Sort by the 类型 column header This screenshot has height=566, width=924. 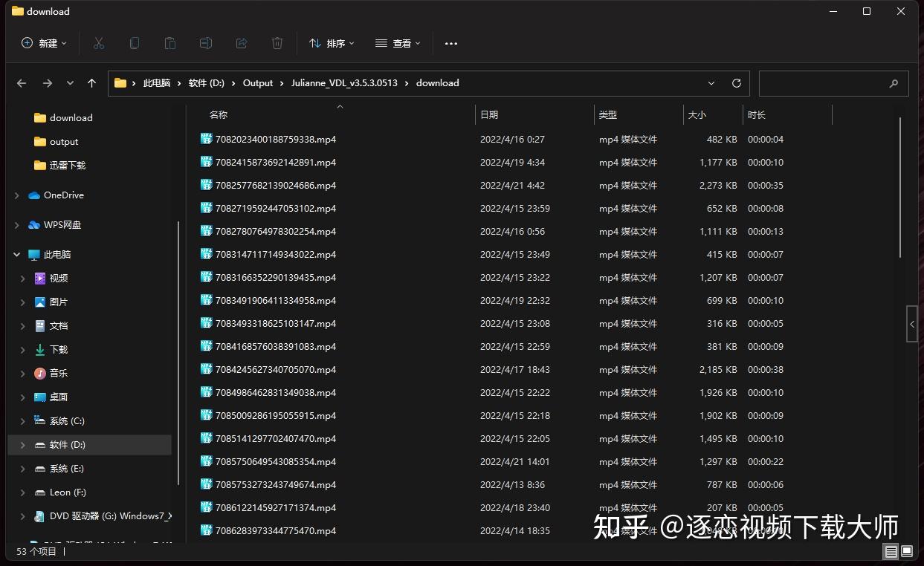pyautogui.click(x=608, y=115)
